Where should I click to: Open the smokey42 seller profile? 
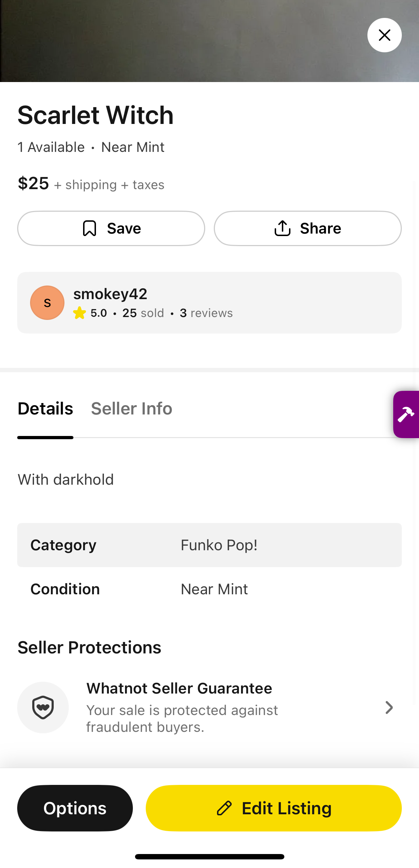tap(110, 294)
